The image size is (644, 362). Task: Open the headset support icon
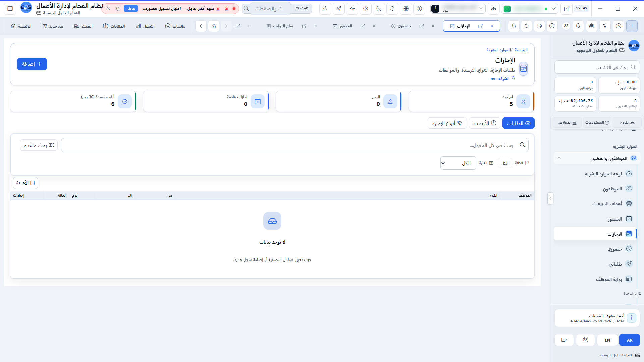tap(578, 26)
